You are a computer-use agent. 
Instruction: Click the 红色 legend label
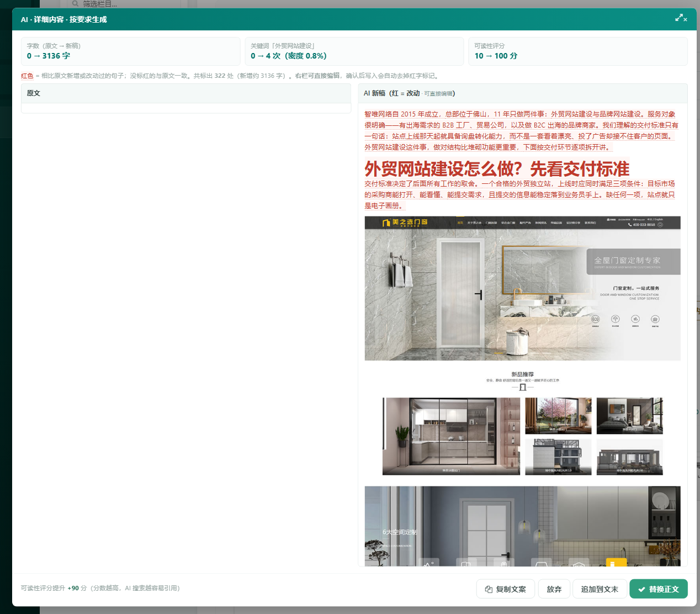[27, 76]
